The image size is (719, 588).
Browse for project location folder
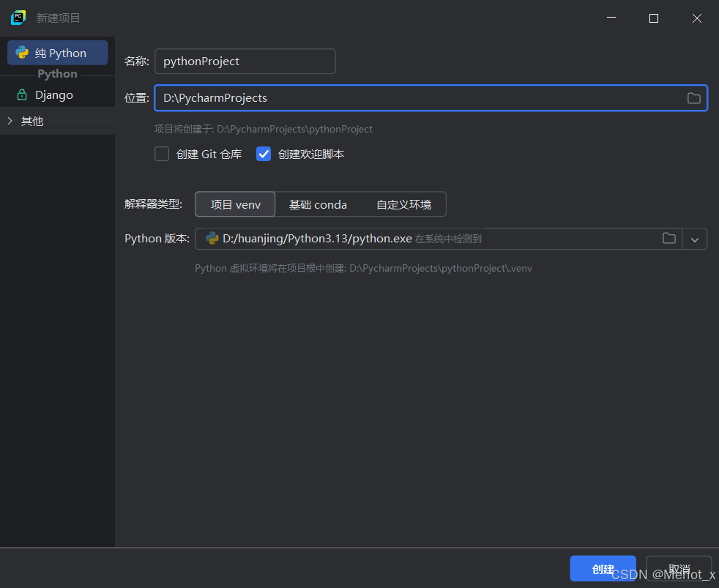click(x=694, y=98)
